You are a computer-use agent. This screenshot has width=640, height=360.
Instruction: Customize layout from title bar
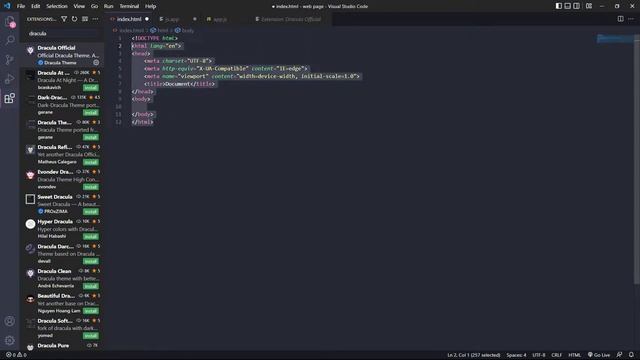click(x=589, y=6)
